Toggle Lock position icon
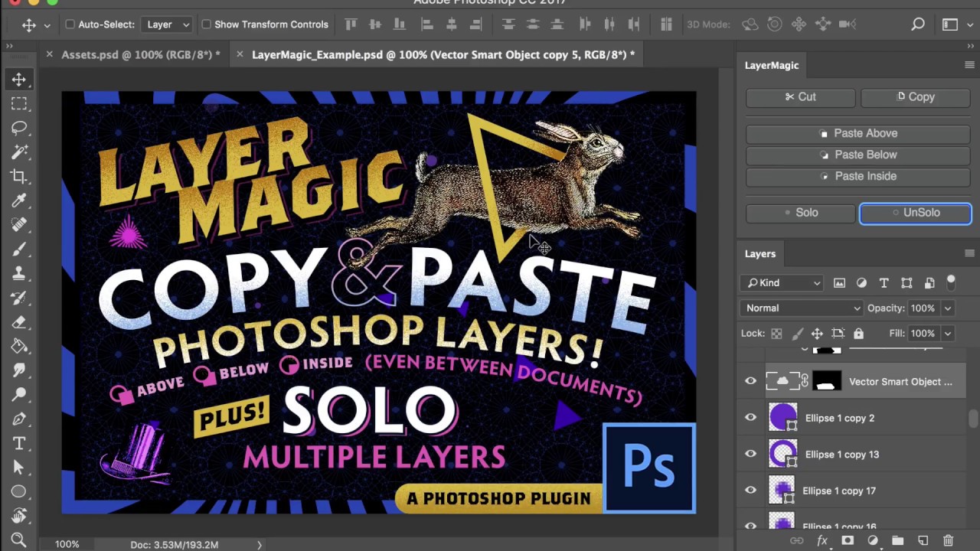The width and height of the screenshot is (980, 551). (817, 334)
